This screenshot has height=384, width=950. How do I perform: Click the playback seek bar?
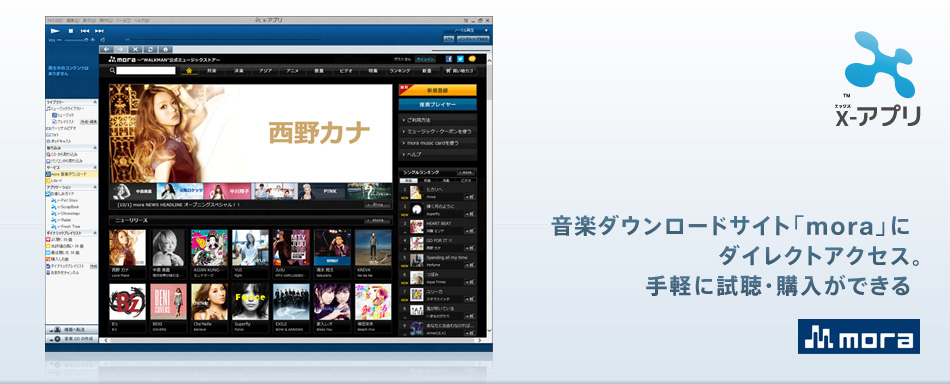click(224, 40)
